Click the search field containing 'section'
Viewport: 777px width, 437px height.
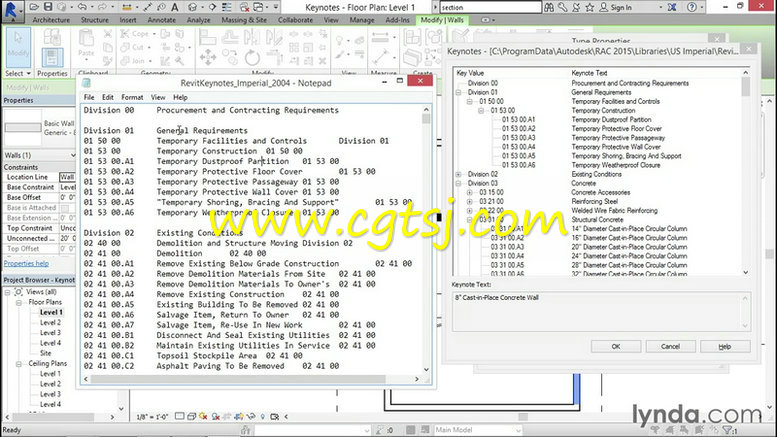tap(491, 7)
